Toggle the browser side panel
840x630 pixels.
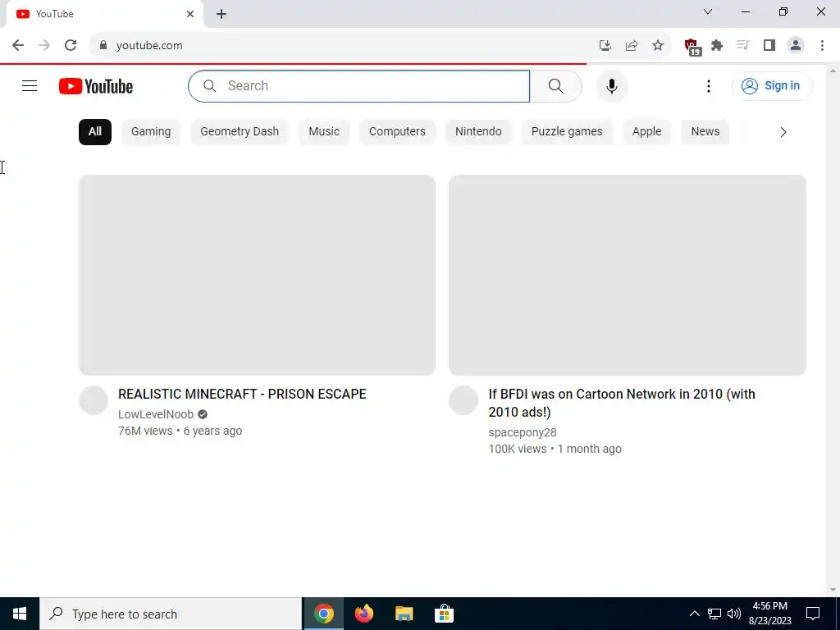769,46
